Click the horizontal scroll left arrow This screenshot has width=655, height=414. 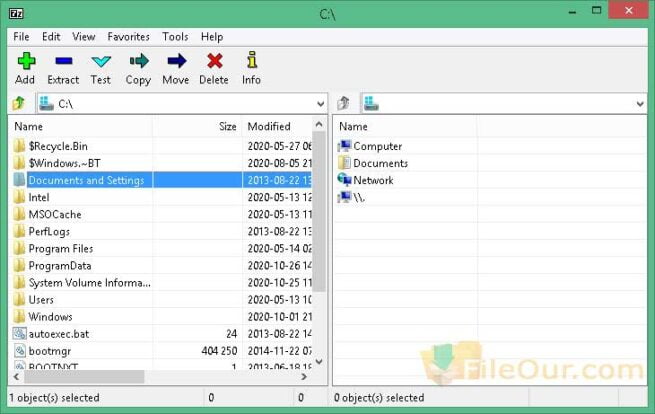(16, 376)
